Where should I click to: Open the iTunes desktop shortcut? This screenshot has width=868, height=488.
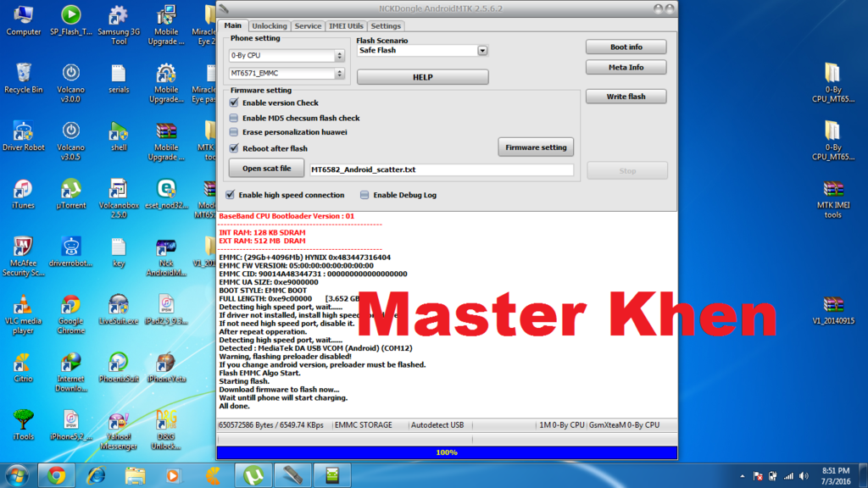pyautogui.click(x=23, y=190)
